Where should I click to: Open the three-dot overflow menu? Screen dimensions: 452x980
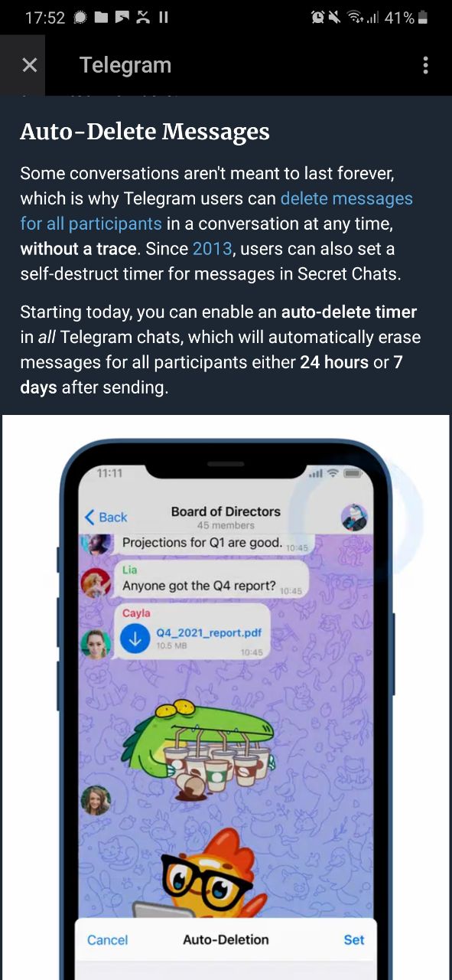[x=425, y=66]
